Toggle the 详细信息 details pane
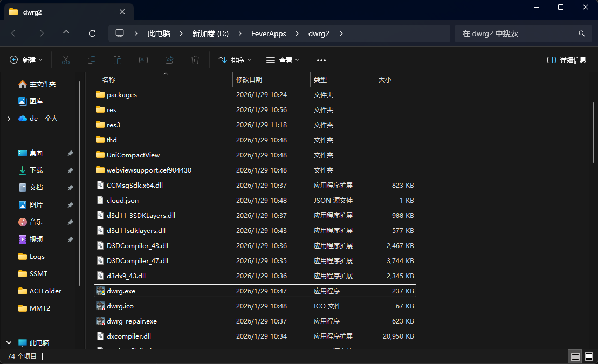 coord(566,60)
